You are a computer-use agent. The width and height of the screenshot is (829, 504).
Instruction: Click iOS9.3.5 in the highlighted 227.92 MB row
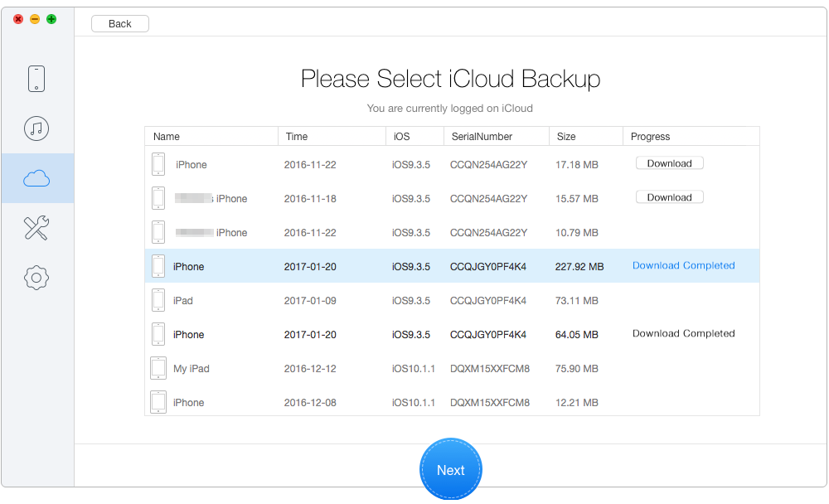point(411,267)
